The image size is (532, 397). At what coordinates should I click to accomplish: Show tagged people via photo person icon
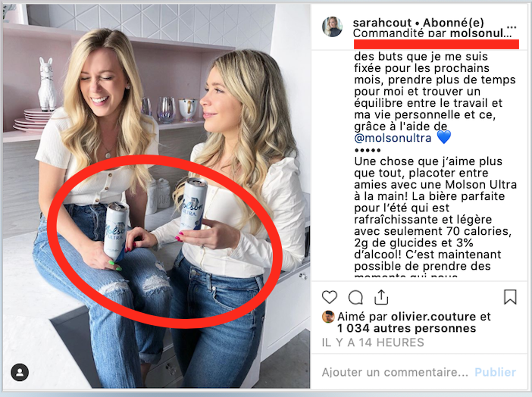pyautogui.click(x=20, y=372)
